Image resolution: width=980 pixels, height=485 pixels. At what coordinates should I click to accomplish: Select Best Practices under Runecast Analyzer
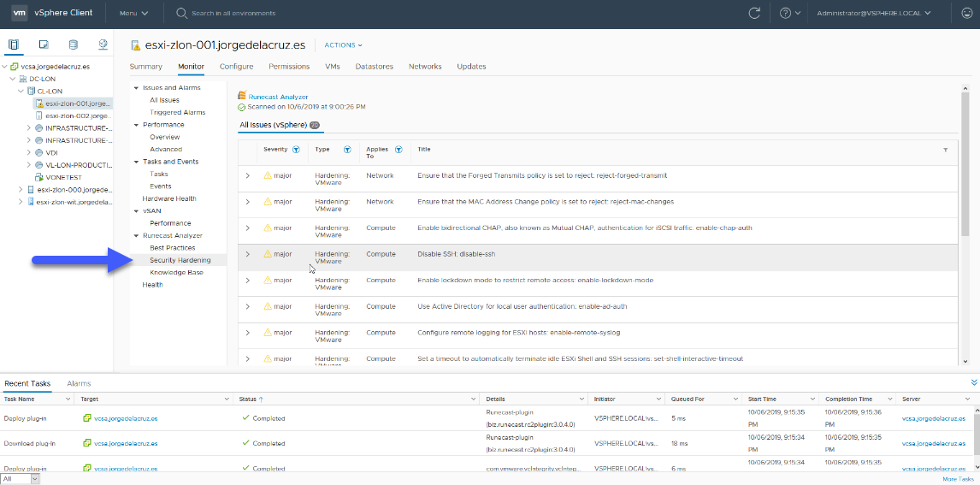(x=173, y=247)
